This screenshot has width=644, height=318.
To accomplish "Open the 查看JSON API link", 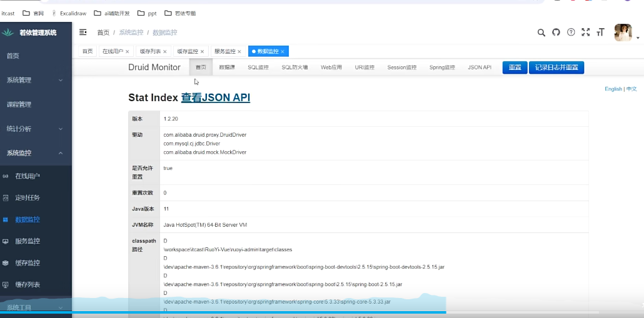I will pos(216,97).
